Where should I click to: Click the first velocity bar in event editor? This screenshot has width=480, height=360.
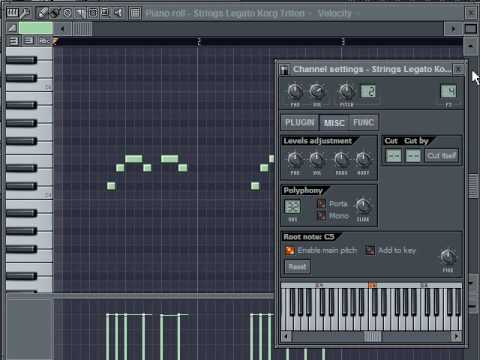coord(107,337)
